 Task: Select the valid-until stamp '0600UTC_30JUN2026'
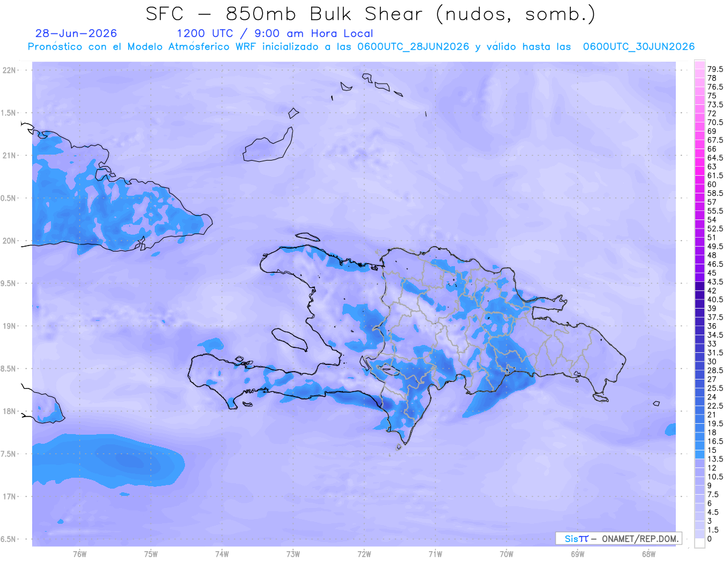tap(639, 47)
